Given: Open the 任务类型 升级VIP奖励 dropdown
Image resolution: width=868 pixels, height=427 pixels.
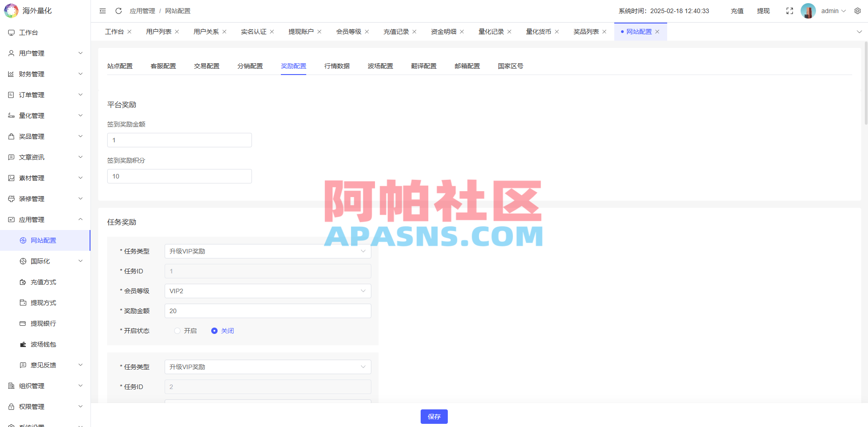Looking at the screenshot, I should coord(267,251).
